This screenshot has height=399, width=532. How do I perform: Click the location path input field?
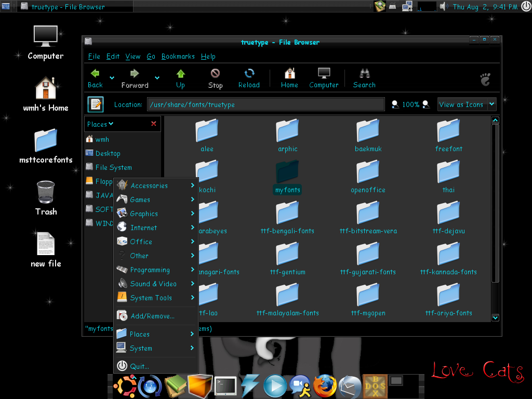[x=265, y=104]
